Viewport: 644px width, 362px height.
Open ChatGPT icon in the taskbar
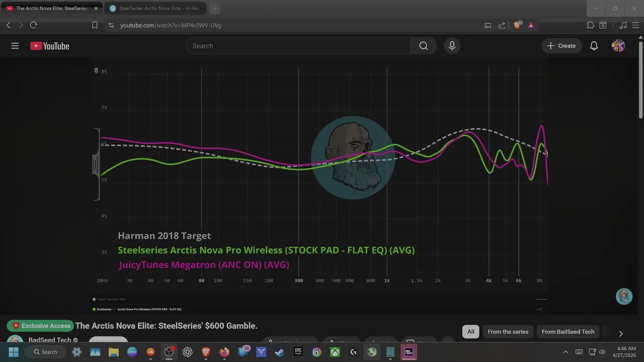pos(188,352)
